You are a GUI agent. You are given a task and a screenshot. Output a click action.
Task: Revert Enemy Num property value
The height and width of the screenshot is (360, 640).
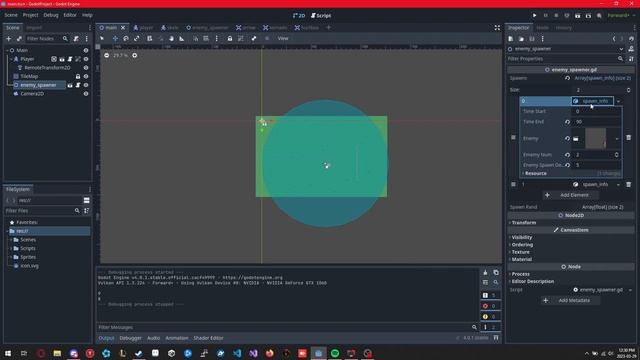point(567,155)
